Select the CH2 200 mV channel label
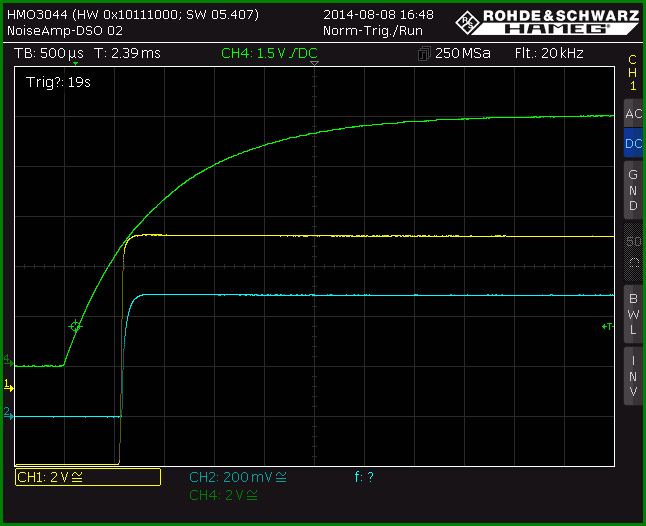This screenshot has width=646, height=526. (x=238, y=477)
